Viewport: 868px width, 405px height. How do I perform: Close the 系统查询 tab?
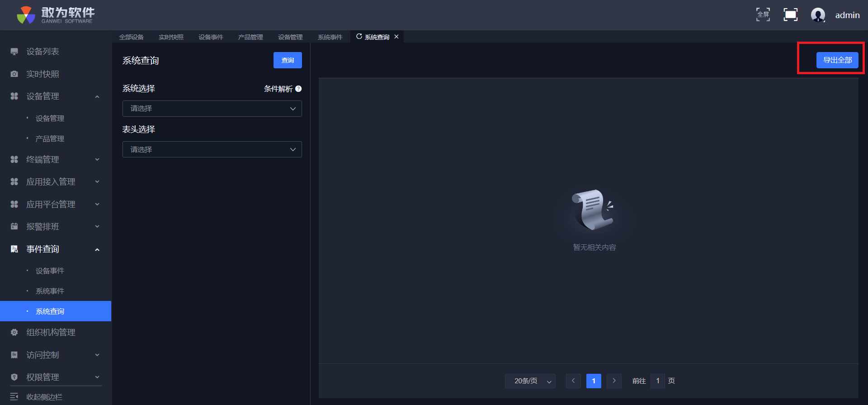click(396, 37)
